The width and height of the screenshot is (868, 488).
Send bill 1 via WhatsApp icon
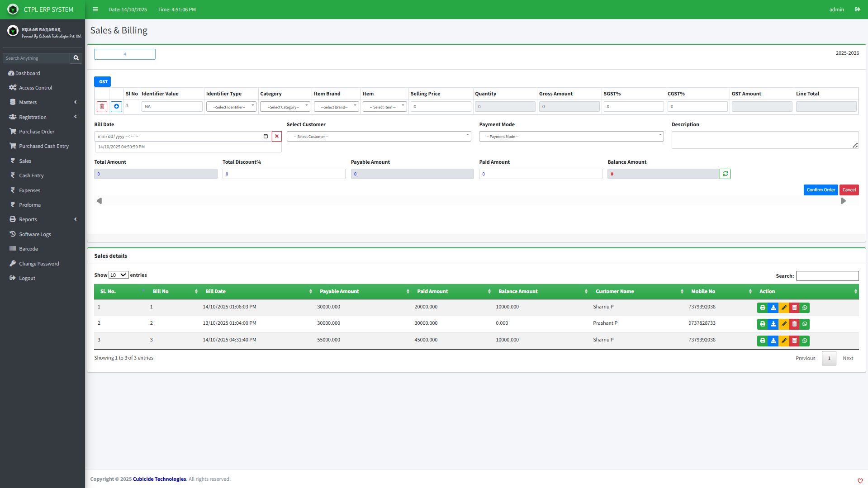point(805,308)
